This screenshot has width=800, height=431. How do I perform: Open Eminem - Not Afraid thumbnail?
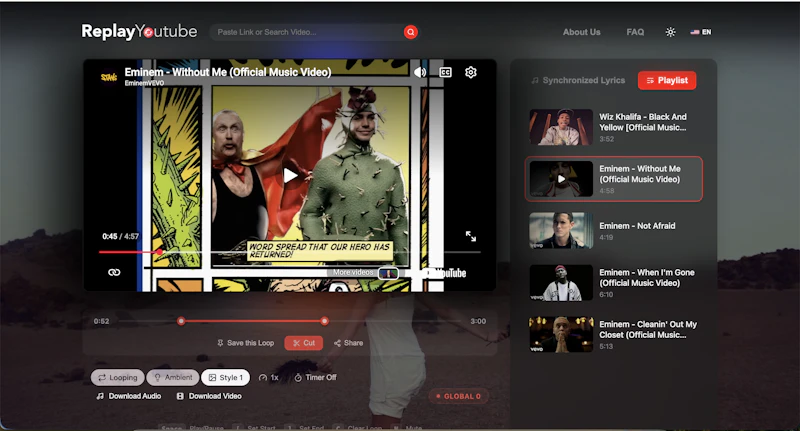[x=561, y=231]
